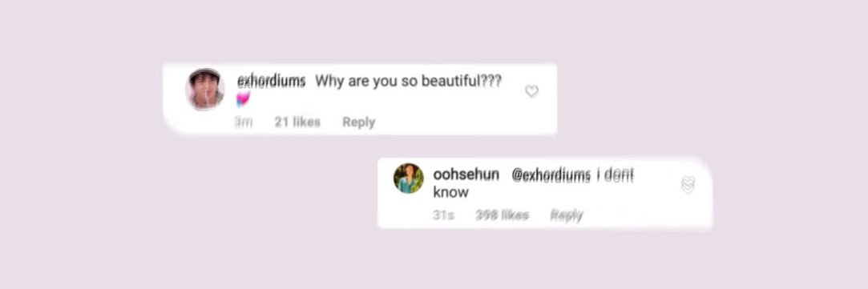Click the 9m timestamp
This screenshot has width=868, height=289.
coord(243,122)
